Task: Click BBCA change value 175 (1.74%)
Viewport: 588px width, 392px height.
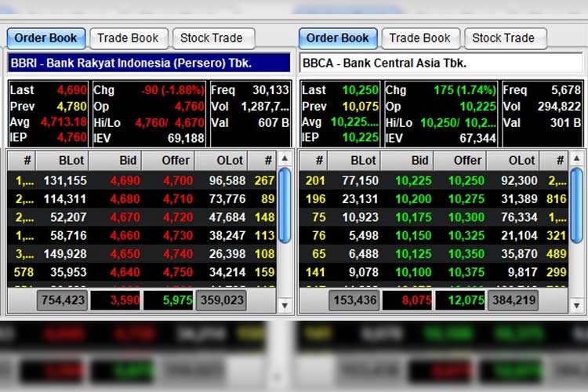Action: tap(465, 90)
